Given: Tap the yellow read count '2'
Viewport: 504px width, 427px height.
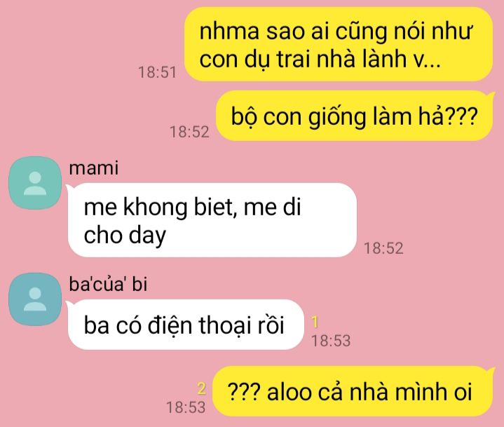Looking at the screenshot, I should [x=202, y=388].
